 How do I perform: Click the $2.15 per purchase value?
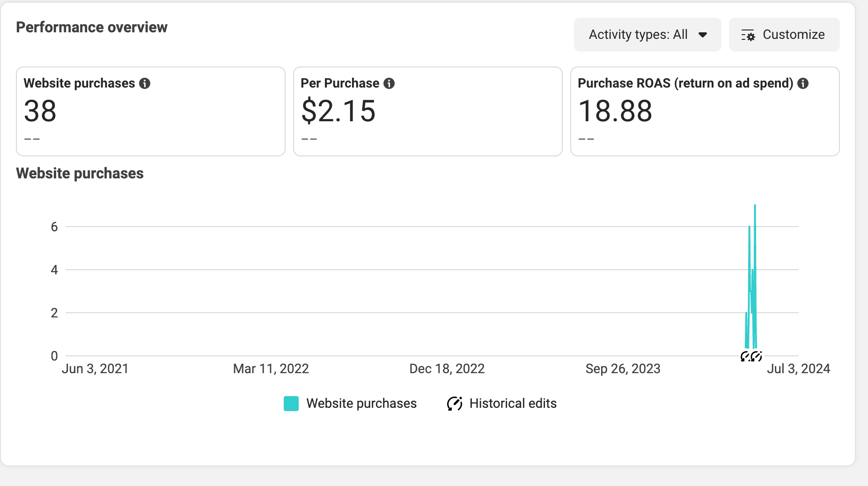tap(338, 111)
